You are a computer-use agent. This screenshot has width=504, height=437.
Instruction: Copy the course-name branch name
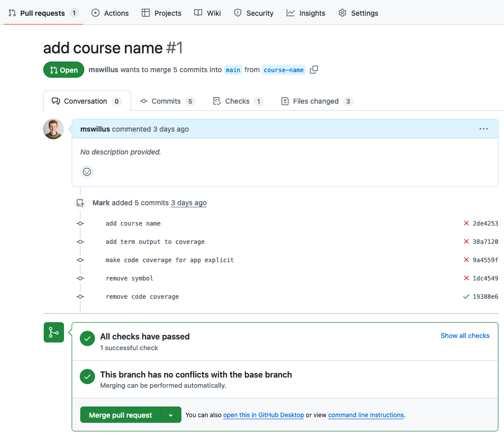(x=313, y=70)
